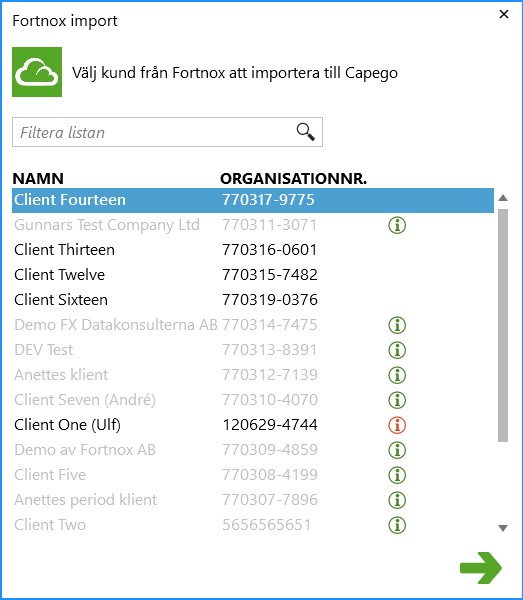Viewport: 523px width, 600px height.
Task: Select Anettes klient row
Action: [x=253, y=375]
